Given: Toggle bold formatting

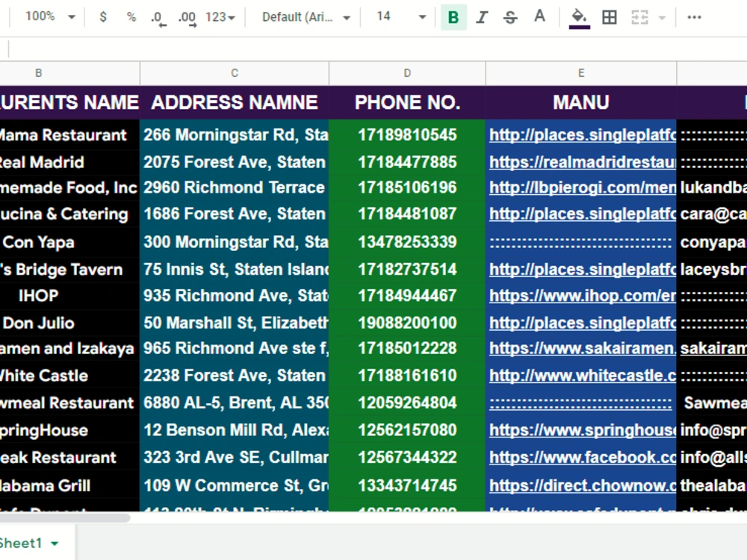Looking at the screenshot, I should click(x=453, y=17).
